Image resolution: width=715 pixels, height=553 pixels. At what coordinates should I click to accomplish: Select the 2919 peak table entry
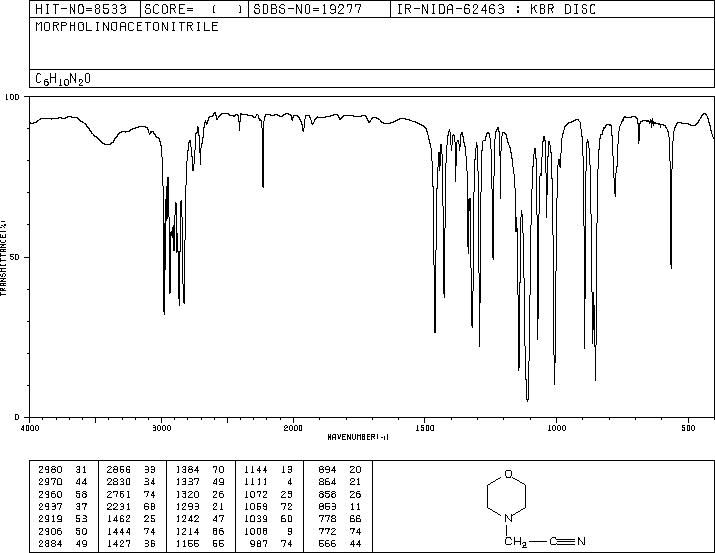(62, 519)
